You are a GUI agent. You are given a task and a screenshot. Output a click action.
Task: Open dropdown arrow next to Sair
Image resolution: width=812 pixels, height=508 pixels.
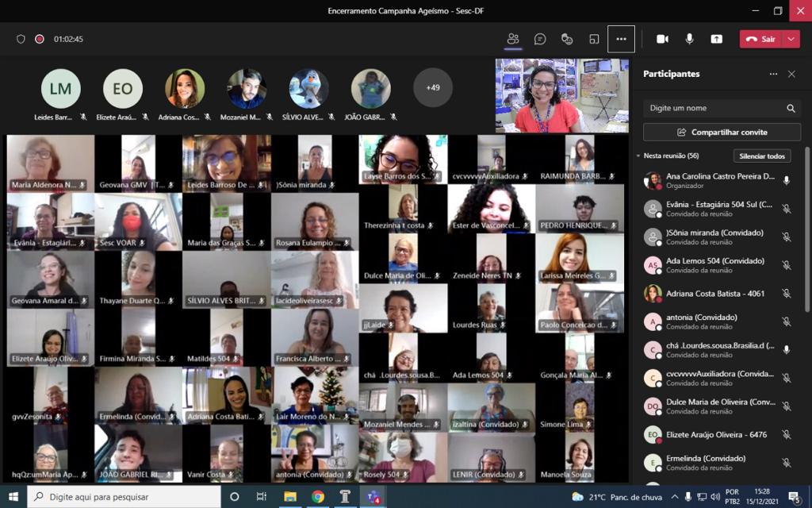tap(791, 39)
